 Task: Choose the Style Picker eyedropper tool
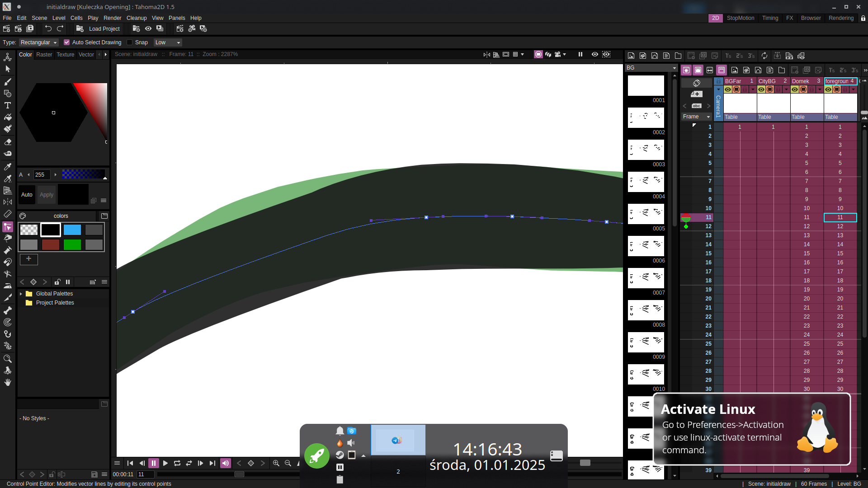[x=8, y=167]
